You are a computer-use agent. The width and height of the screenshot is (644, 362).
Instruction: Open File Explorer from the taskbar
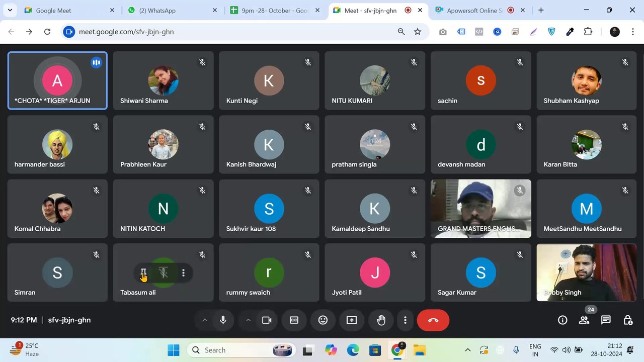pyautogui.click(x=420, y=350)
